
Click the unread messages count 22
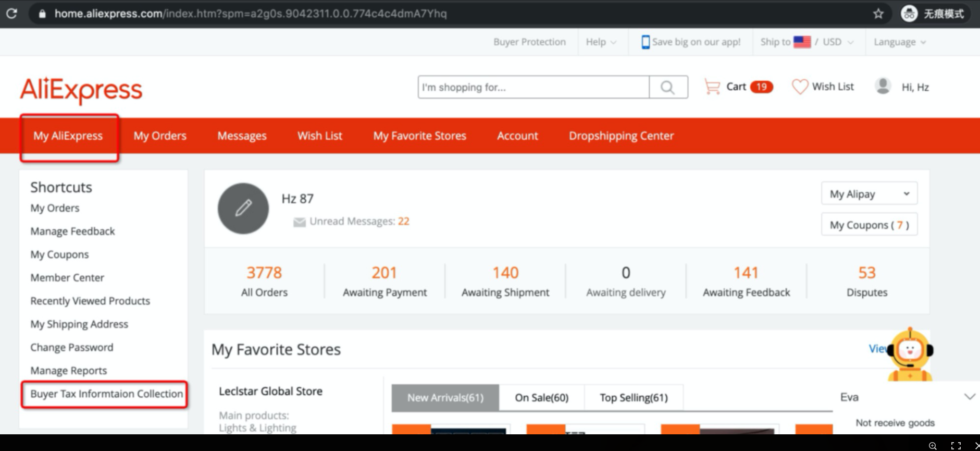[404, 221]
